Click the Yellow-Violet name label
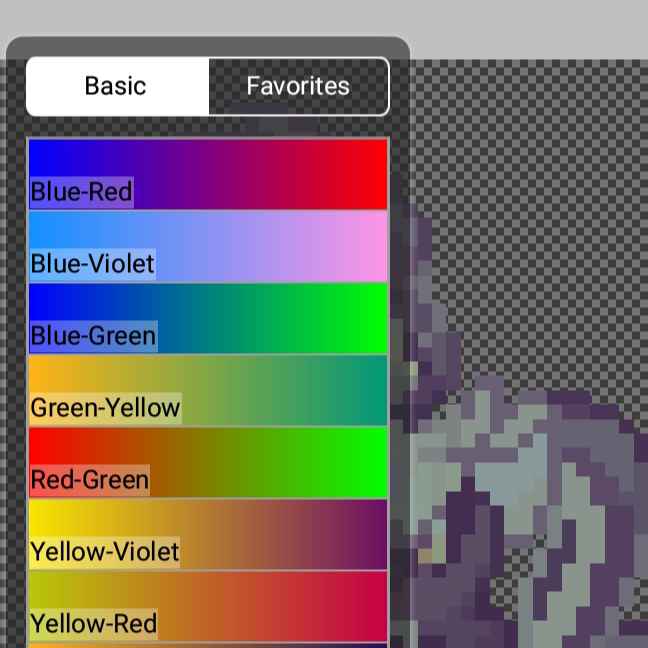The height and width of the screenshot is (648, 648). pyautogui.click(x=105, y=552)
